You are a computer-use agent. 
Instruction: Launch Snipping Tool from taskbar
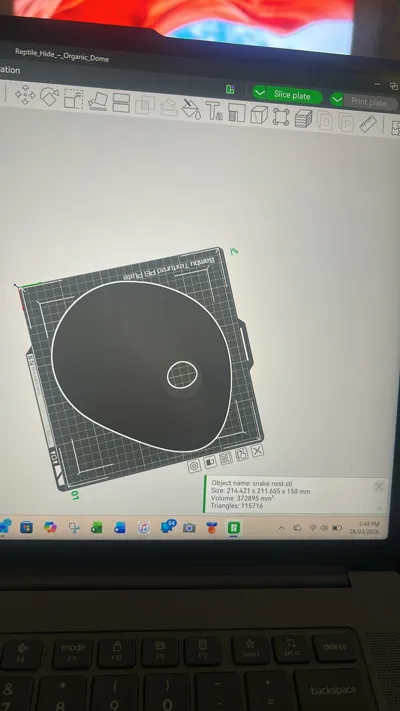tap(74, 527)
